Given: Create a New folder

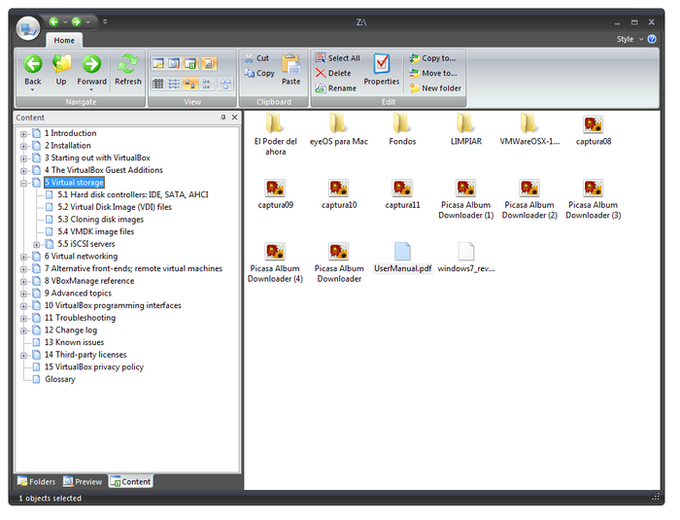Looking at the screenshot, I should tap(436, 88).
